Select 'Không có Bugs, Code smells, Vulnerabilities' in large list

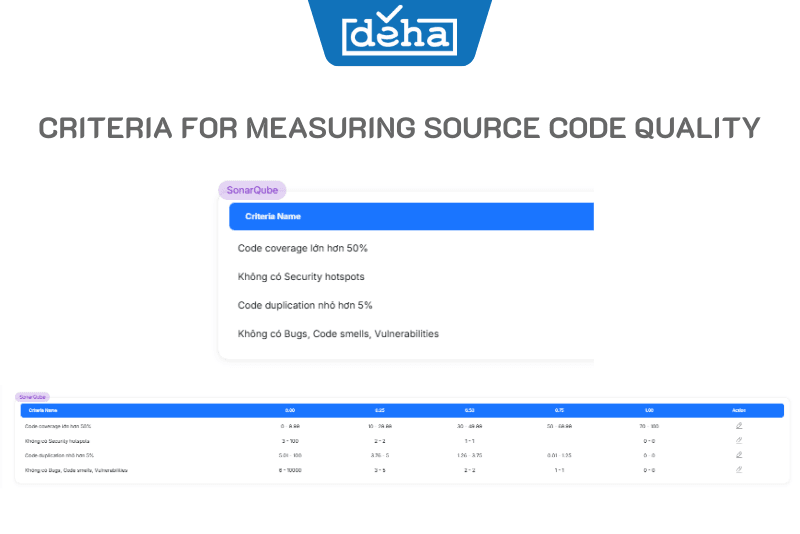(x=338, y=334)
